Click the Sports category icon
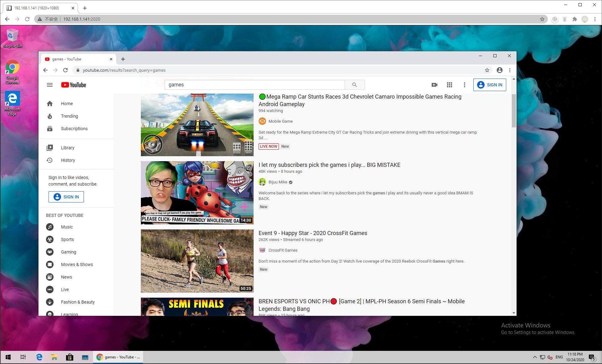Viewport: 602px width, 364px height. point(50,239)
